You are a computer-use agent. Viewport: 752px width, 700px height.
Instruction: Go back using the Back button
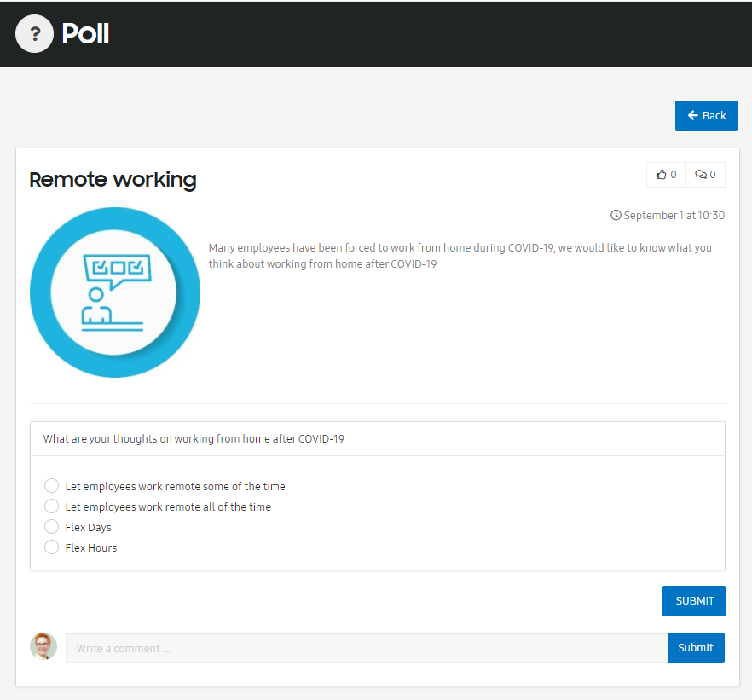[x=706, y=116]
